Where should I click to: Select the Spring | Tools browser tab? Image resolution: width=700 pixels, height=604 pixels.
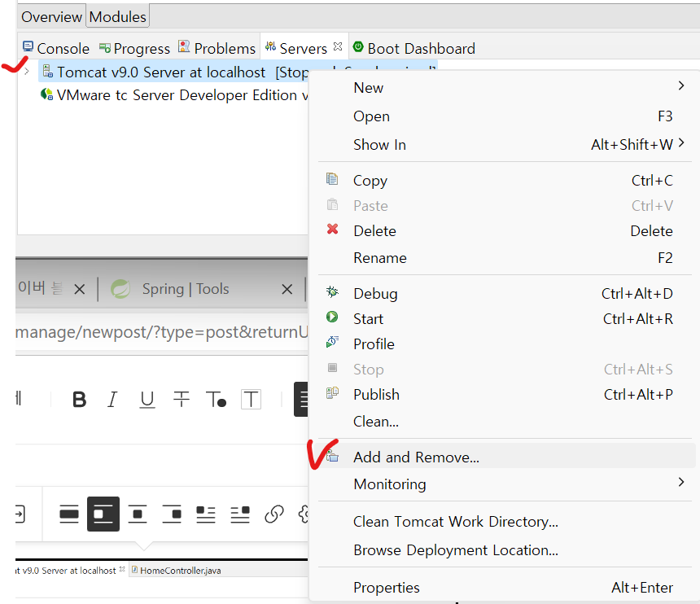click(186, 289)
